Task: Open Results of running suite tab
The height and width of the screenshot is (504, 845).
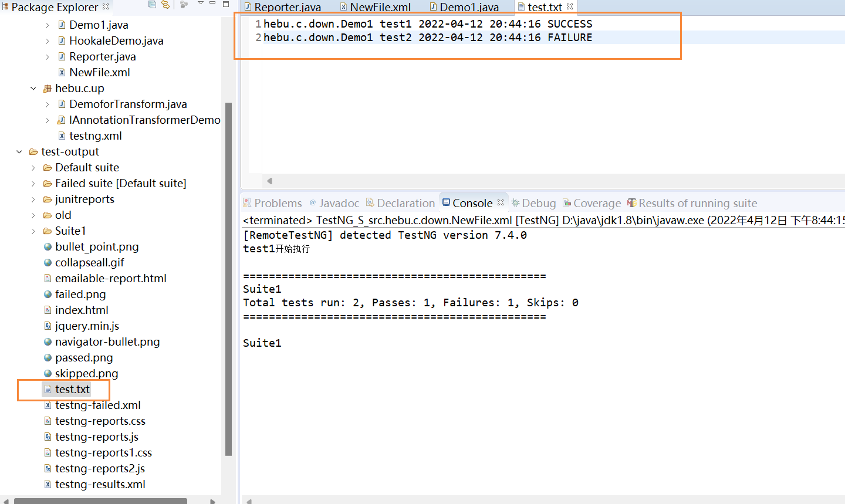Action: point(692,203)
